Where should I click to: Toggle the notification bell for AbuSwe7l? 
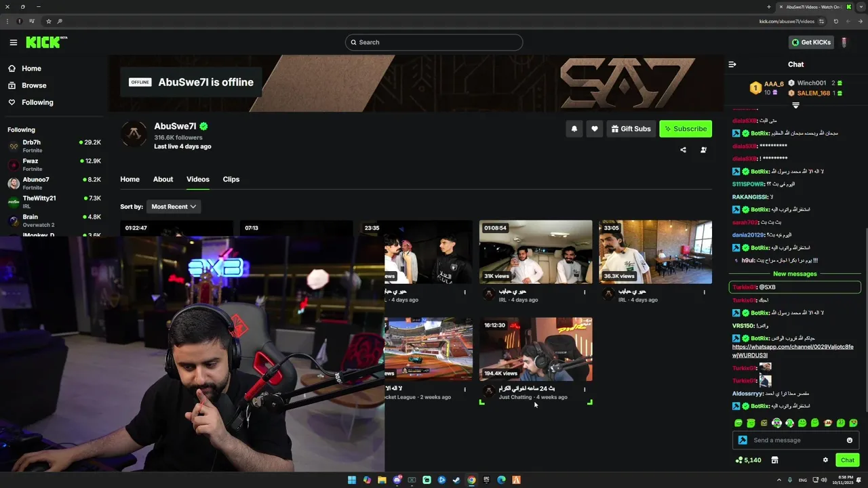tap(574, 129)
